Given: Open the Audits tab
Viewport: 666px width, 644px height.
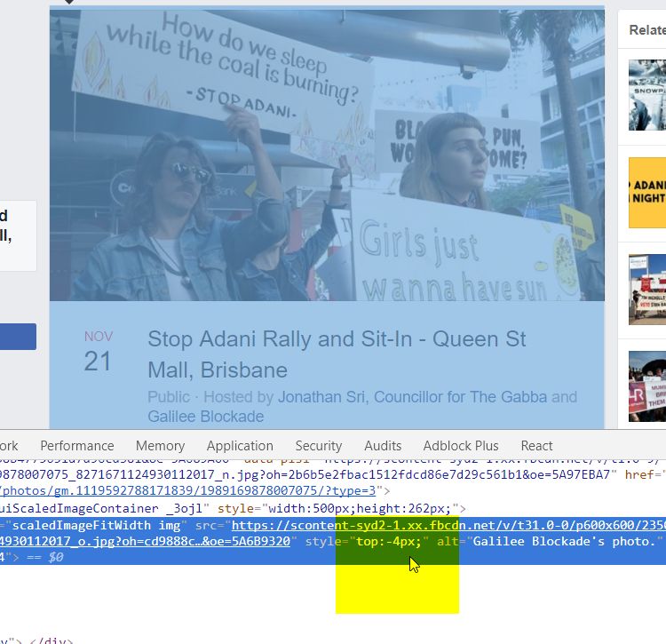Looking at the screenshot, I should 382,446.
